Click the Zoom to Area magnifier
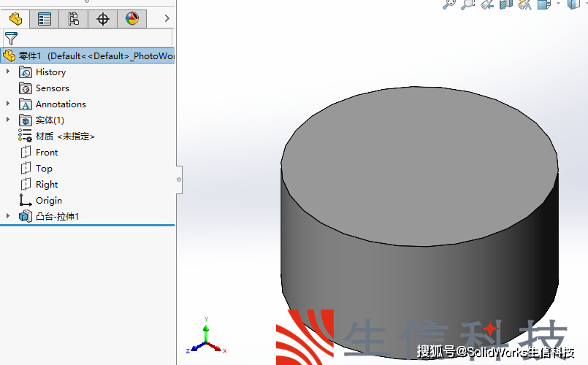Image resolution: width=588 pixels, height=365 pixels. [x=468, y=4]
